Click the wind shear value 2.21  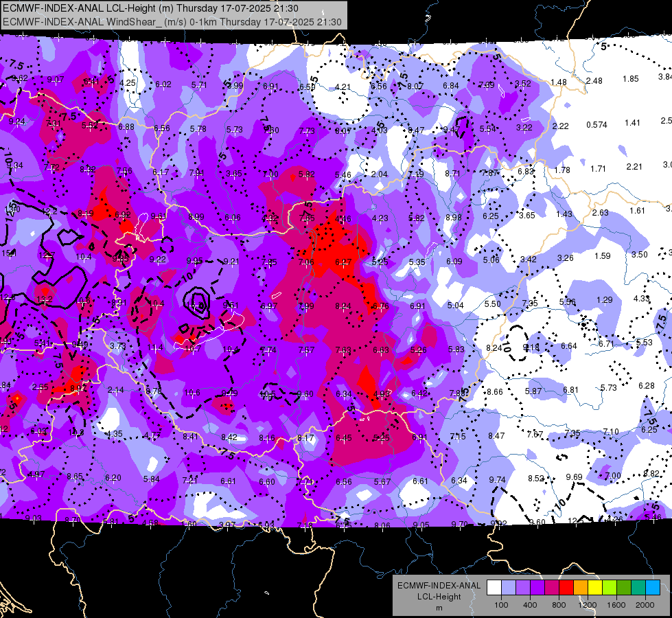(634, 166)
